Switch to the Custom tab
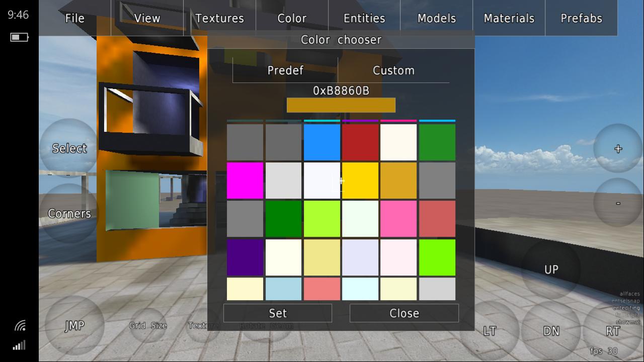 tap(393, 70)
